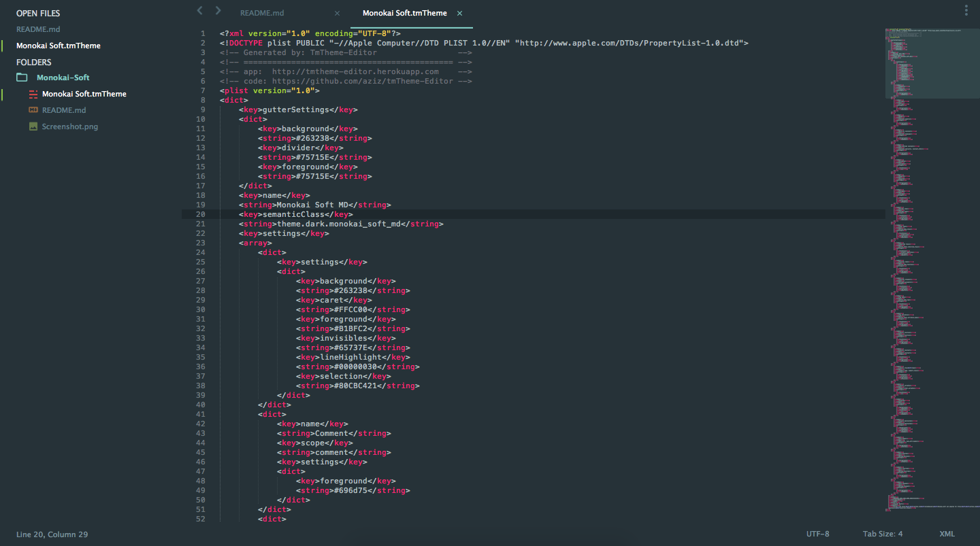Click the Generated by TmTheme-Editor comment

[346, 52]
